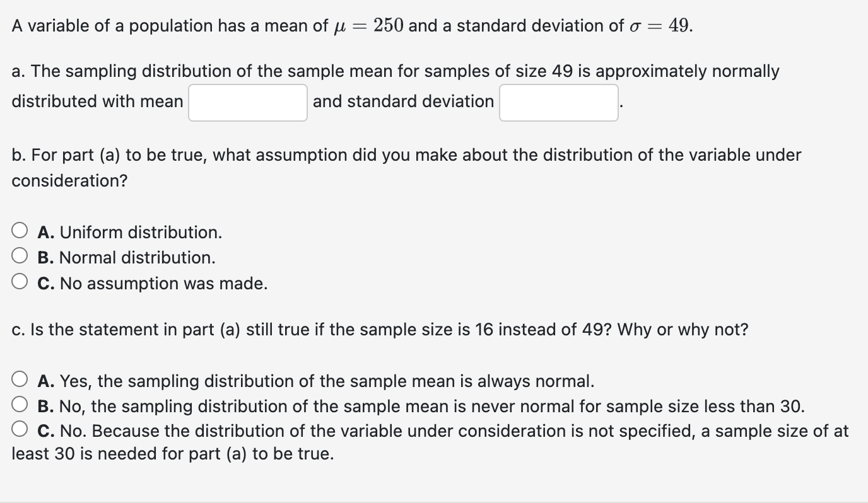Select the first radio option under part c
Viewport: 868px width, 503px height.
click(19, 378)
